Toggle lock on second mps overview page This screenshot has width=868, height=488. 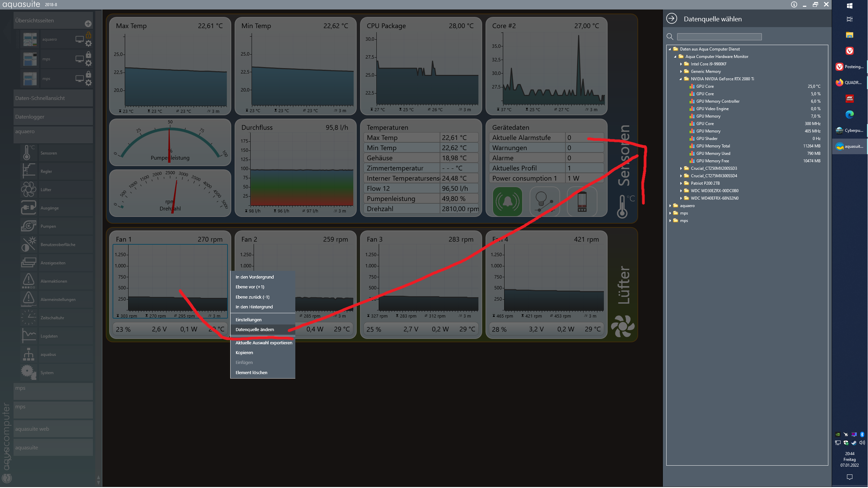(x=88, y=74)
